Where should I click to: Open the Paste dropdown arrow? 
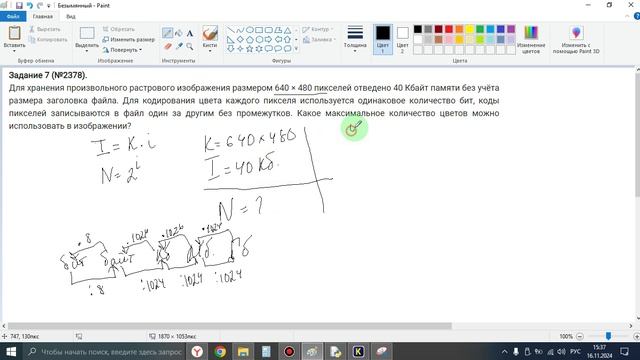(x=14, y=51)
